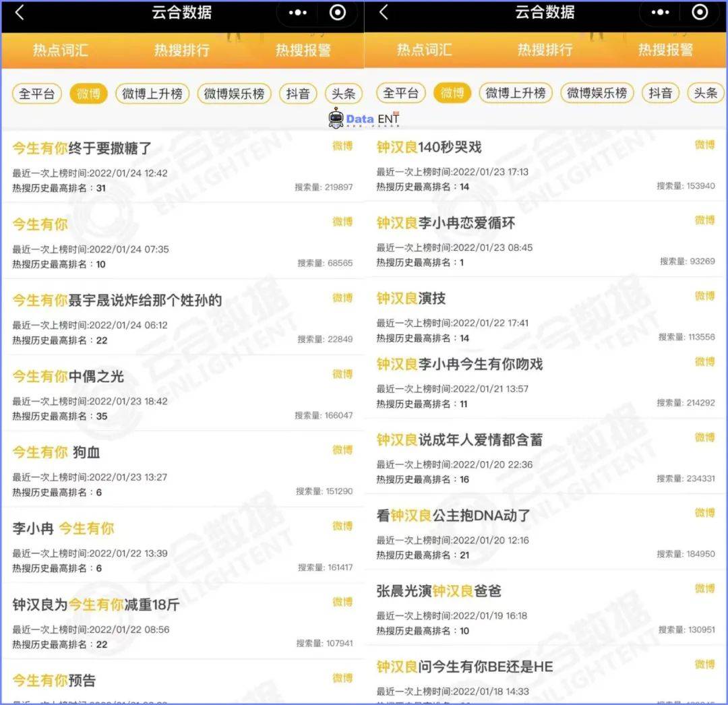The image size is (728, 705).
Task: Open the three-dot more menu in right panel
Action: tap(660, 12)
